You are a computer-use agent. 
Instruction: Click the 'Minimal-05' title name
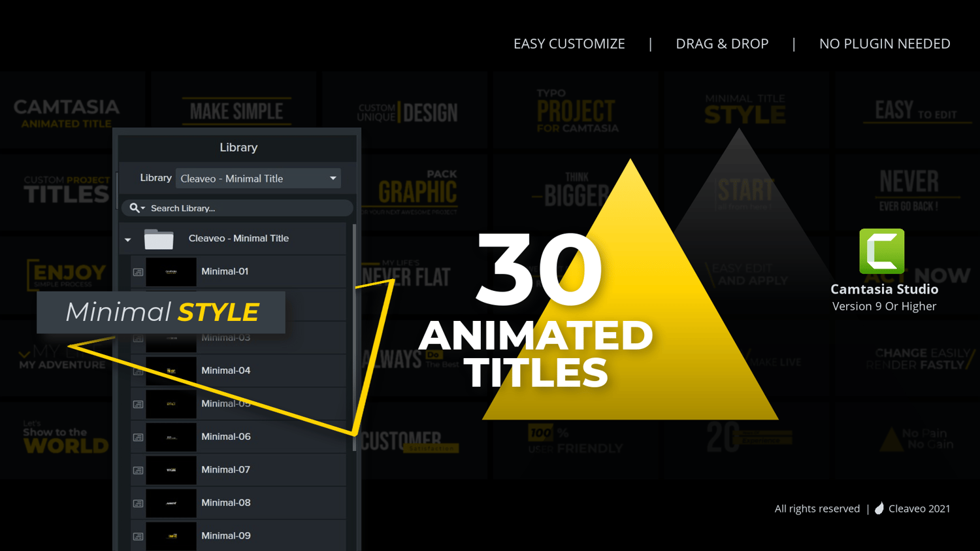pos(226,403)
